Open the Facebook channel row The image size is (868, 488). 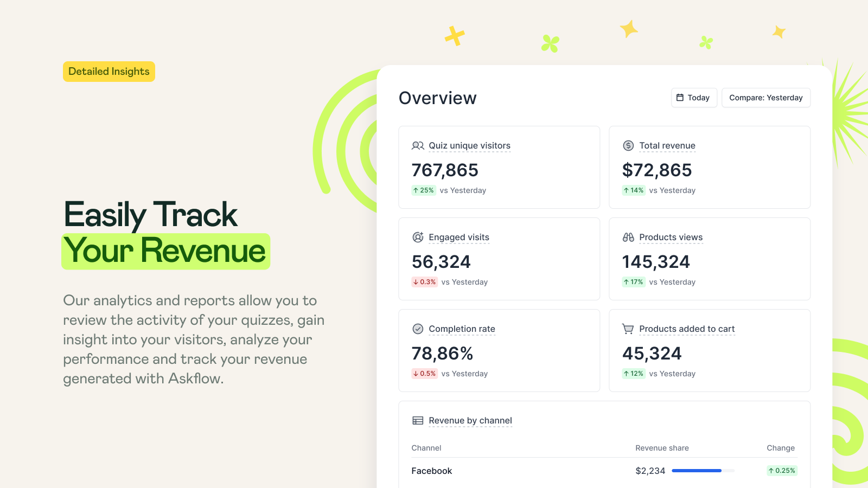pyautogui.click(x=432, y=471)
